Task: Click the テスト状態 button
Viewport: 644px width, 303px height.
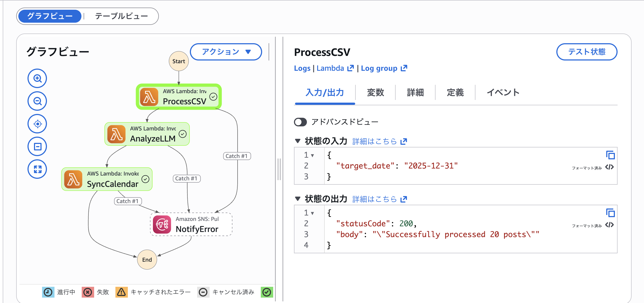Action: (x=587, y=52)
